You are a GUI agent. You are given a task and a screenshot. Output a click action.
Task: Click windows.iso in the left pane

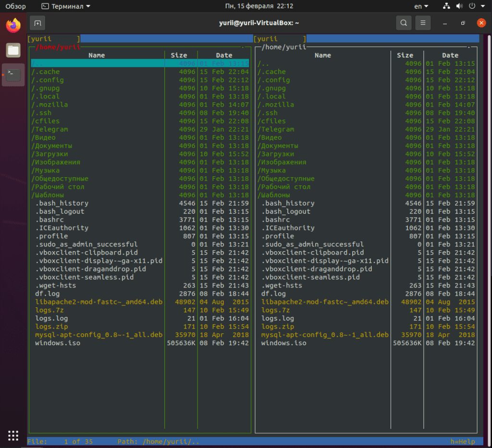pos(58,343)
